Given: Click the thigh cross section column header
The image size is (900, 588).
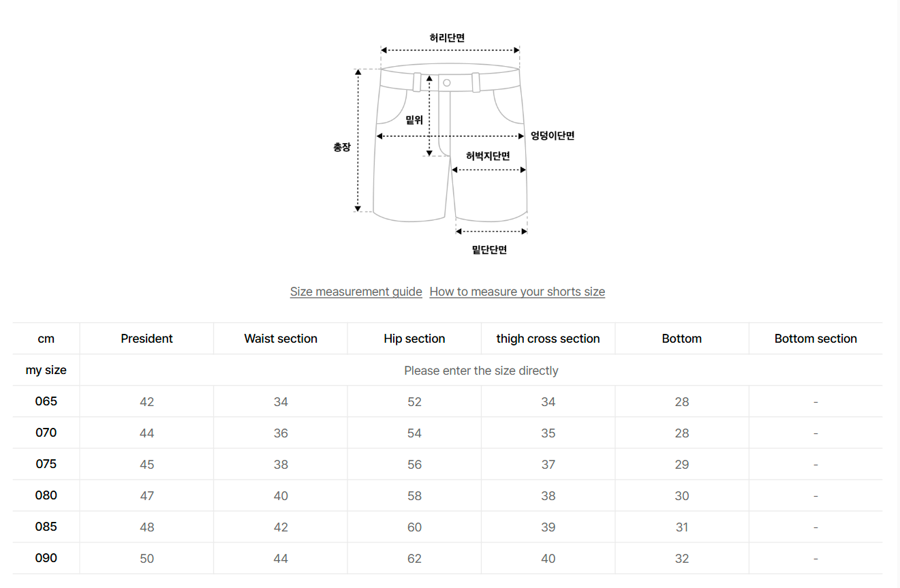Looking at the screenshot, I should pos(548,339).
